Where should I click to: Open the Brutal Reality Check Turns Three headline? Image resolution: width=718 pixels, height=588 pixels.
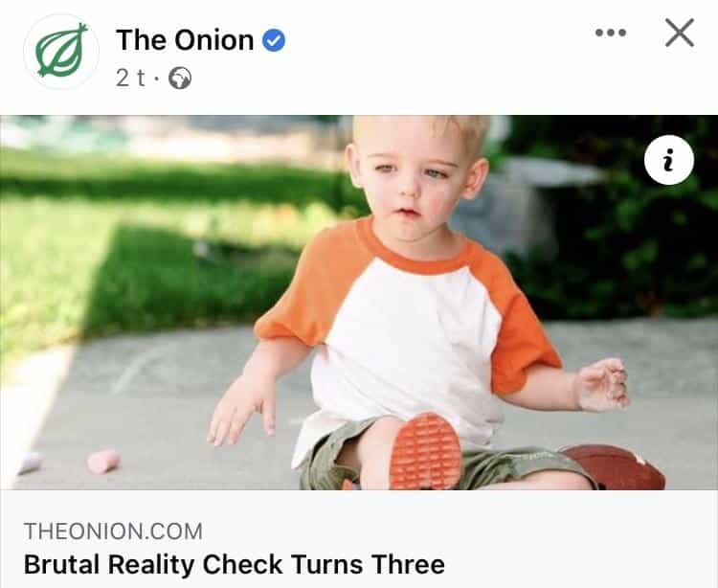tap(234, 563)
